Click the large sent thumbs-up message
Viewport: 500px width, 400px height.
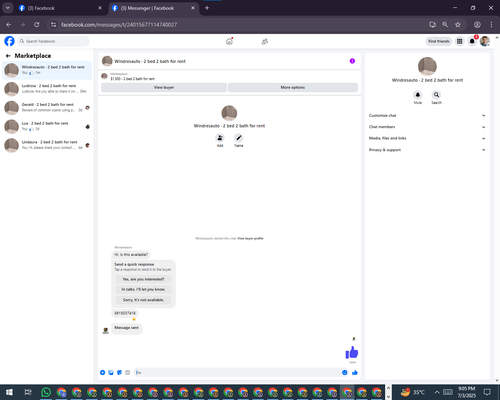352,352
